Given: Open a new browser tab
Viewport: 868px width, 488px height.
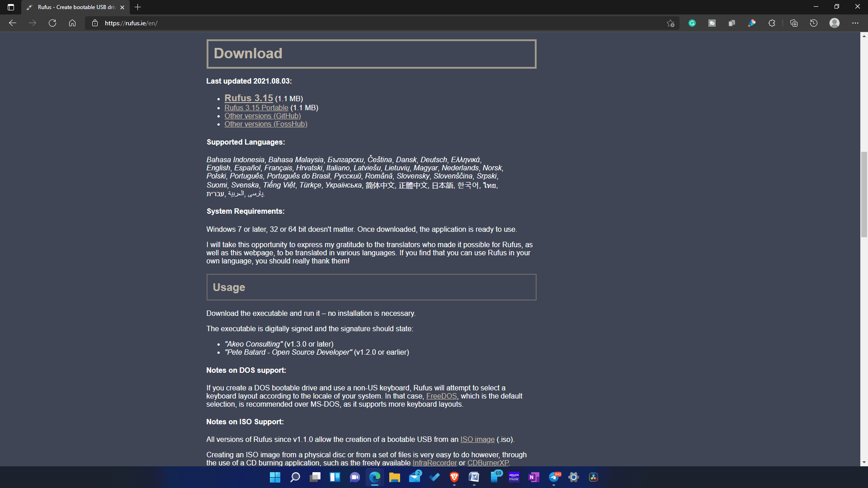Looking at the screenshot, I should click(138, 7).
